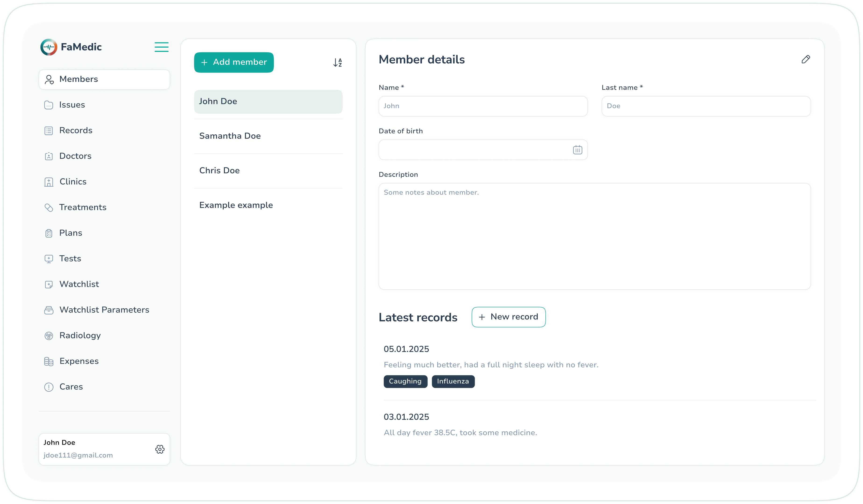863x504 pixels.
Task: Focus the Name input field
Action: (483, 106)
